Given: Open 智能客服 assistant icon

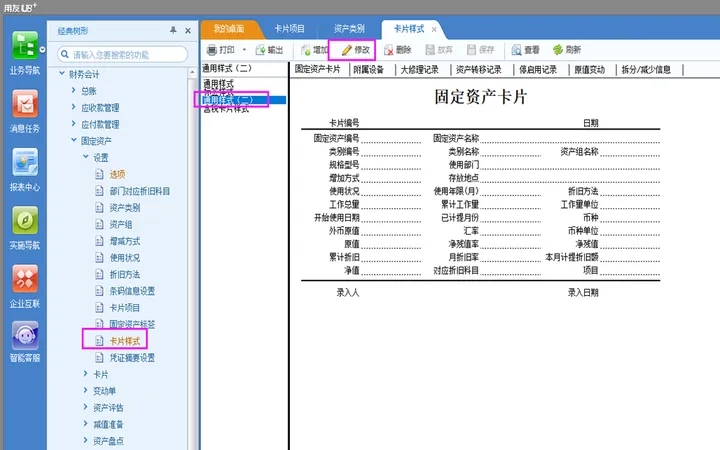Looking at the screenshot, I should (x=24, y=341).
